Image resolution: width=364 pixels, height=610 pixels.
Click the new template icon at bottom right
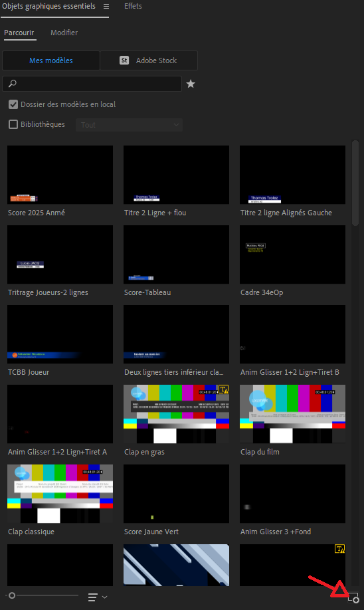coord(353,597)
